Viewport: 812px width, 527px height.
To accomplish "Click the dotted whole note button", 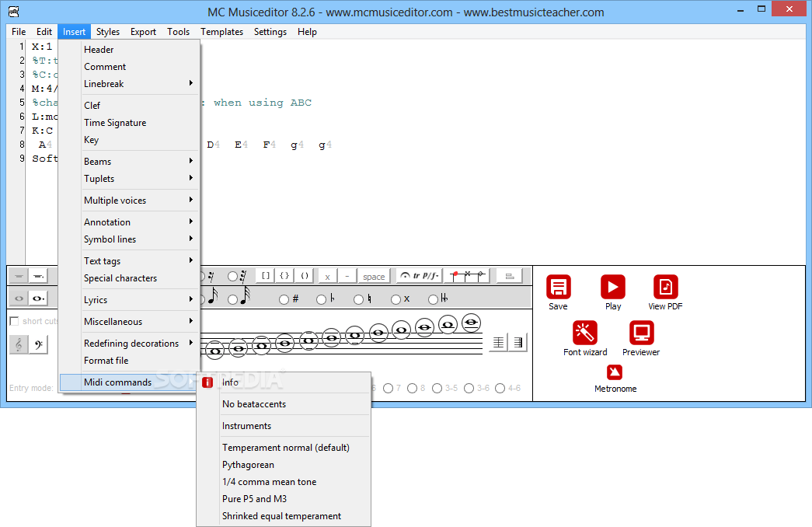I will [38, 298].
